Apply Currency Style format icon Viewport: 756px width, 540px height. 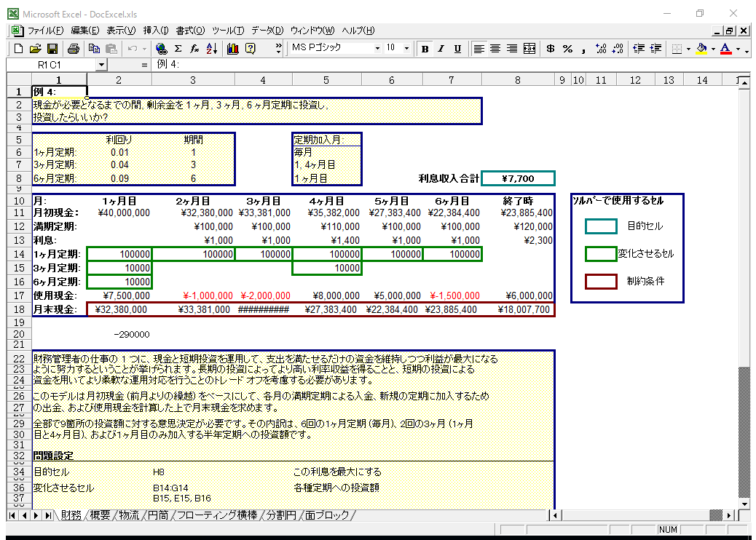(x=551, y=49)
